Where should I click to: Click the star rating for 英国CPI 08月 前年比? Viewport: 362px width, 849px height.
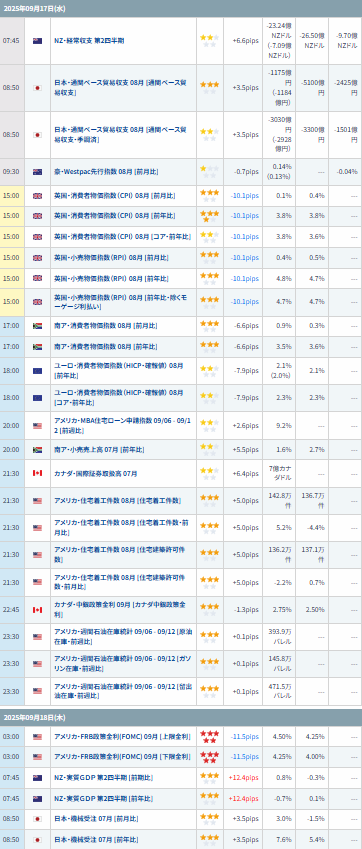(209, 216)
